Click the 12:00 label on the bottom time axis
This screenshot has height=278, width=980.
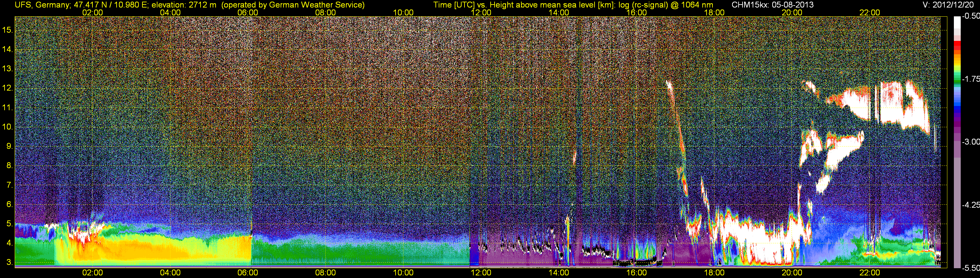coord(481,273)
